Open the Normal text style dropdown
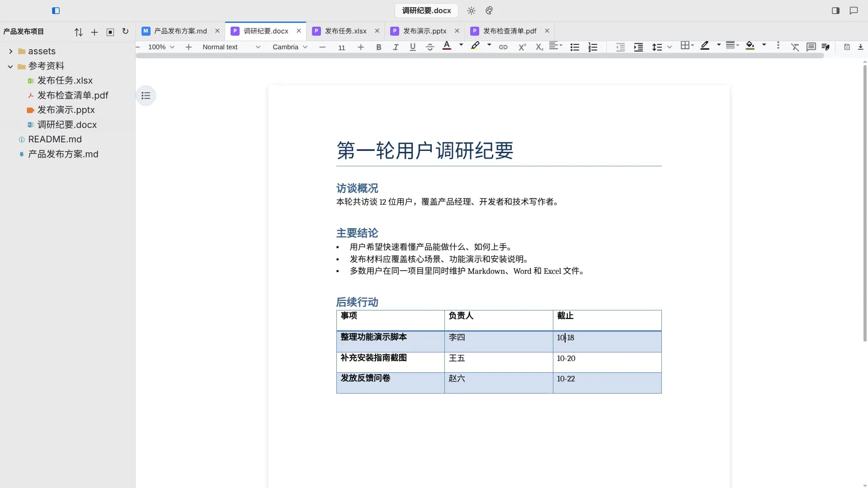This screenshot has height=488, width=868. point(231,47)
